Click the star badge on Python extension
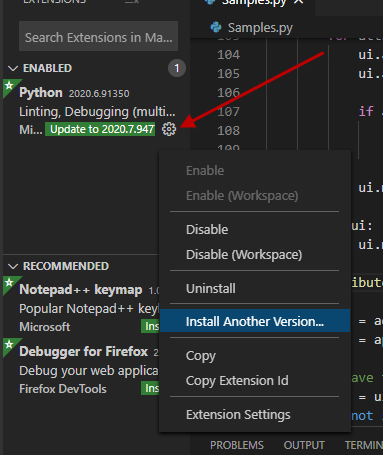Viewport: 383px width, 455px height. click(9, 86)
